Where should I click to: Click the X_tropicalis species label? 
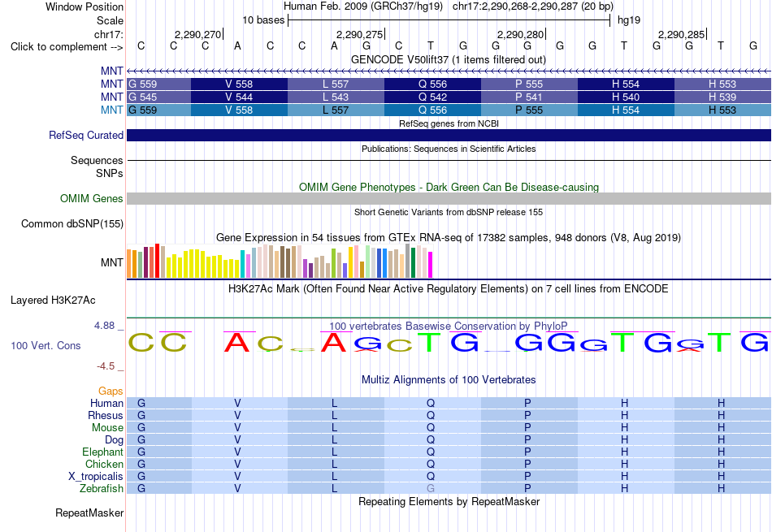96,477
